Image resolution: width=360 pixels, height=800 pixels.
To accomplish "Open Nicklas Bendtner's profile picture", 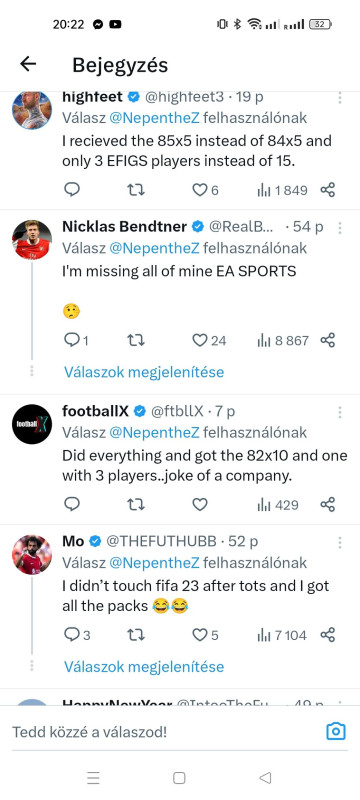I will point(32,239).
